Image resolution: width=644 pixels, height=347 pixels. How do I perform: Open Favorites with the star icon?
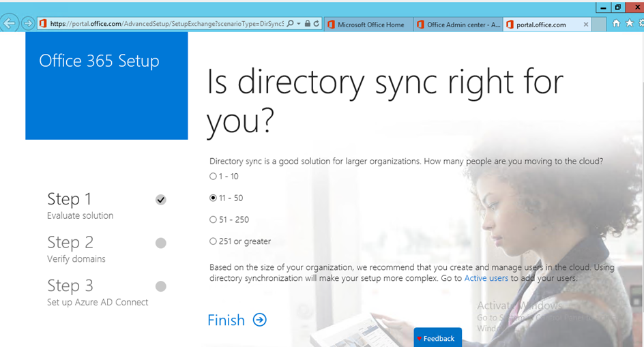629,23
